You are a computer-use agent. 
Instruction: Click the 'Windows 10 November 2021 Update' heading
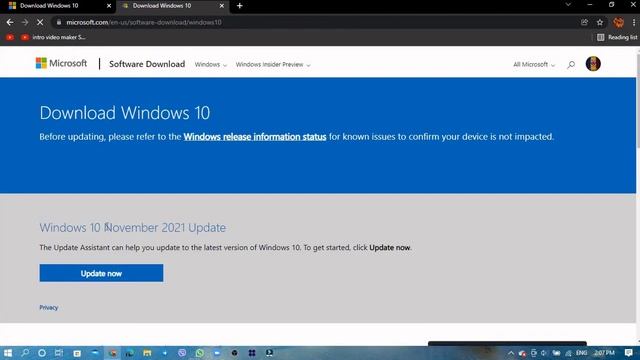pos(132,227)
